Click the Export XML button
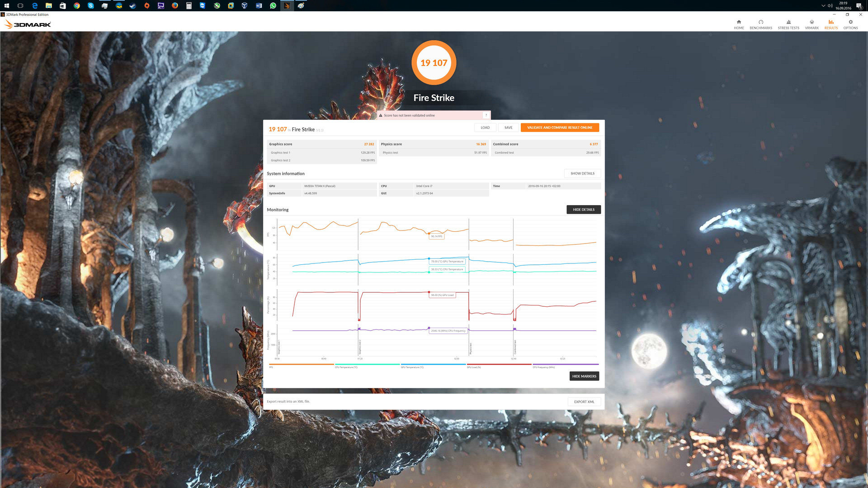The width and height of the screenshot is (868, 488). click(x=584, y=402)
